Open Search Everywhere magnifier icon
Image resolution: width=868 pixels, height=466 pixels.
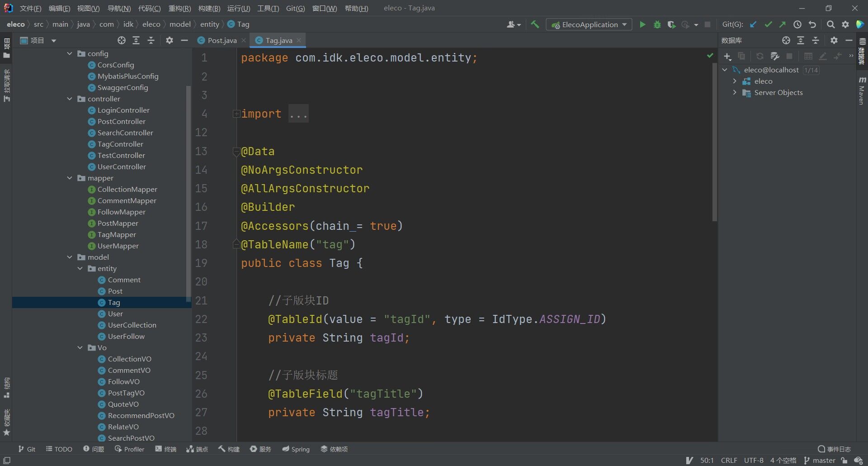point(830,24)
